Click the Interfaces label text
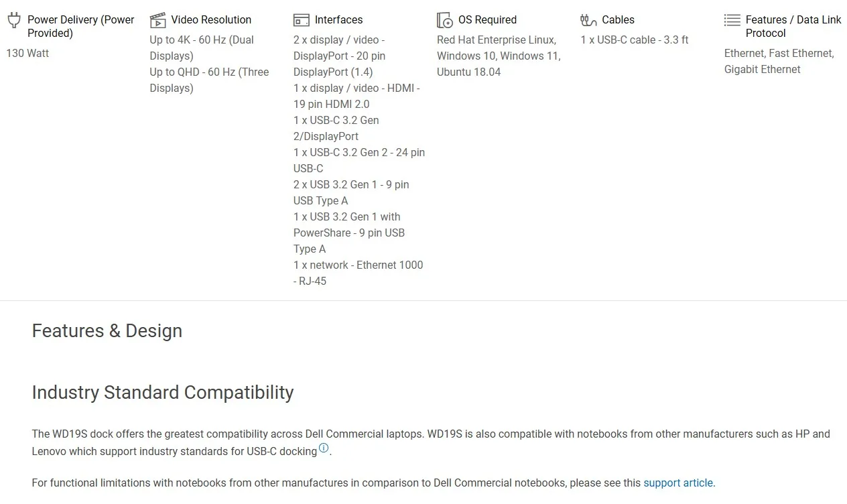Image resolution: width=847 pixels, height=504 pixels. pyautogui.click(x=338, y=20)
